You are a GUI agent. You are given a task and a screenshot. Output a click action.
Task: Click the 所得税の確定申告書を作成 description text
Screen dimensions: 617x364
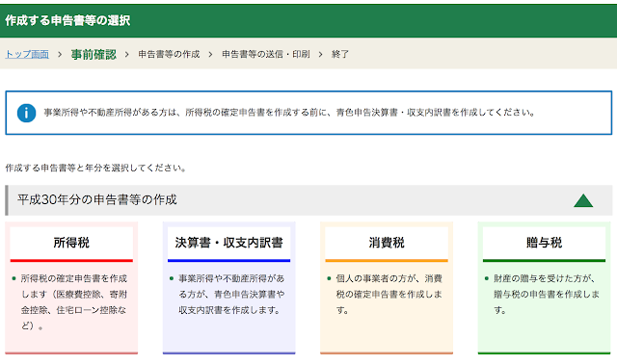[x=74, y=302]
